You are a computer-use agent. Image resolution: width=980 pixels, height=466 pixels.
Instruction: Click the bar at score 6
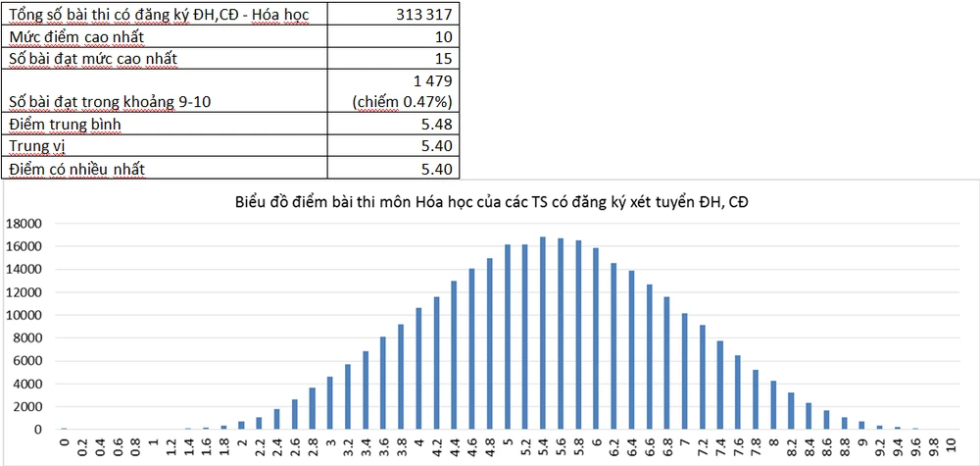pos(596,338)
